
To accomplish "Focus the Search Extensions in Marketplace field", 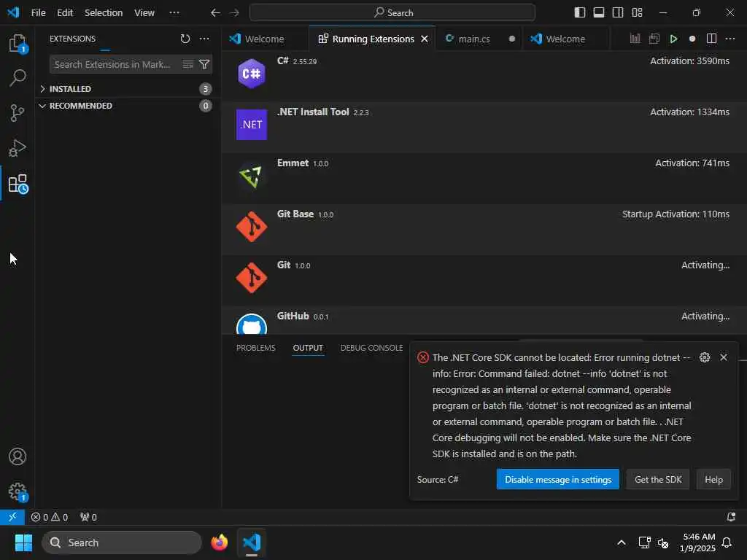I will (x=115, y=64).
